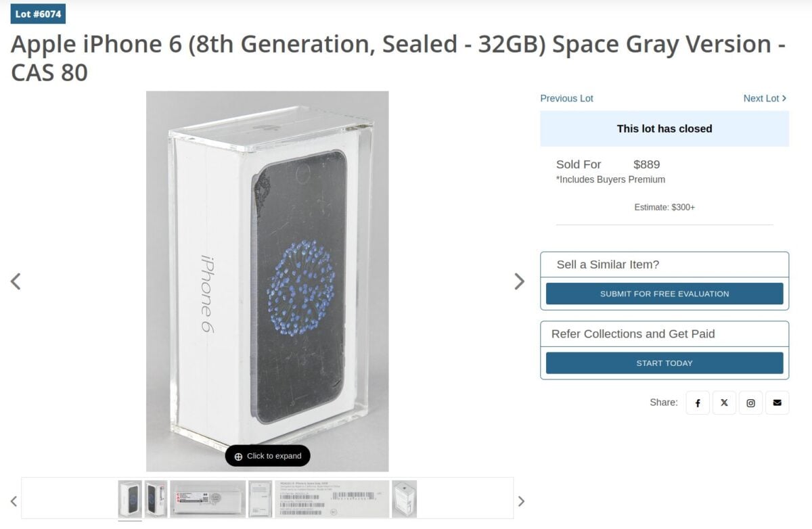Select last thumbnail of acrylic case

point(404,499)
